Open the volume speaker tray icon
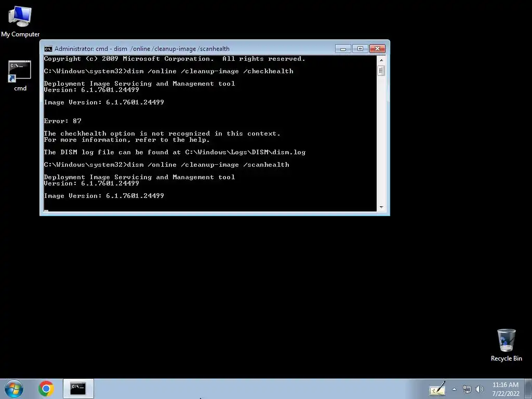532x399 pixels. tap(480, 389)
